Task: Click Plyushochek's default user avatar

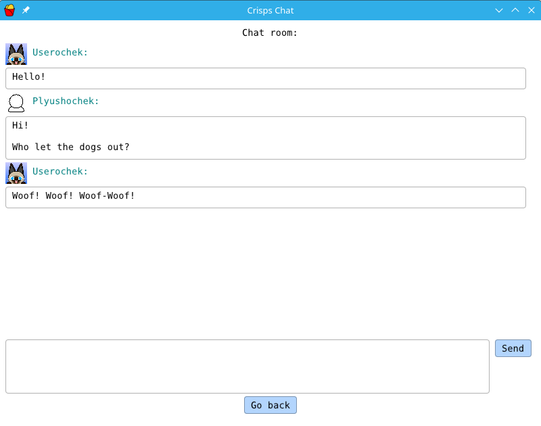Action: pos(16,103)
